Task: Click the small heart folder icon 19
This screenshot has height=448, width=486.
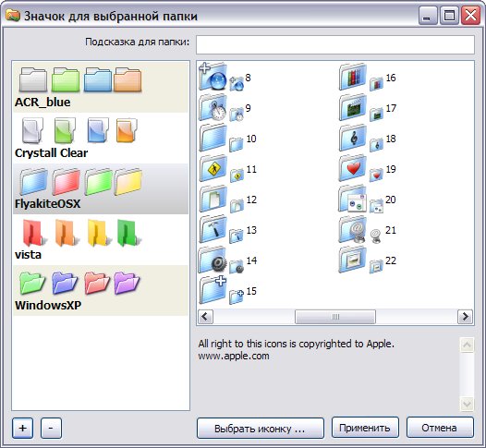Action: [376, 176]
